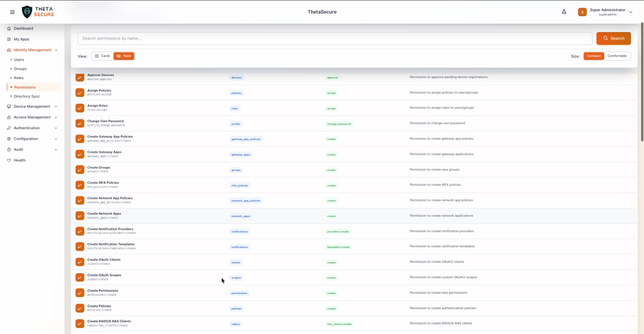The height and width of the screenshot is (334, 644).
Task: Click the hamburger menu to collapse the sidebar
Action: [x=12, y=12]
